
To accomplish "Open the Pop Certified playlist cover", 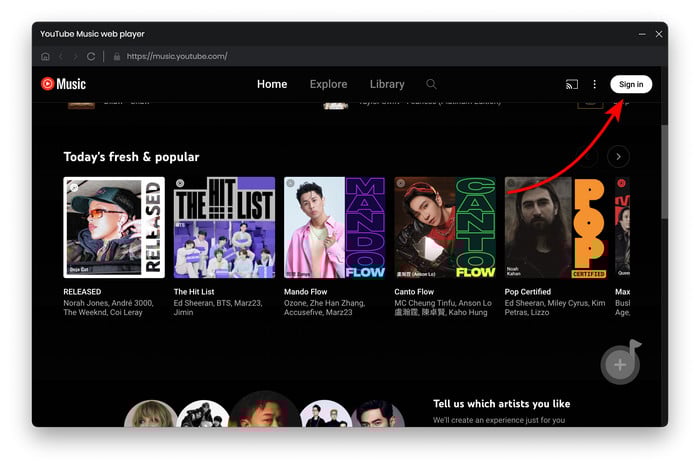I will [x=555, y=228].
